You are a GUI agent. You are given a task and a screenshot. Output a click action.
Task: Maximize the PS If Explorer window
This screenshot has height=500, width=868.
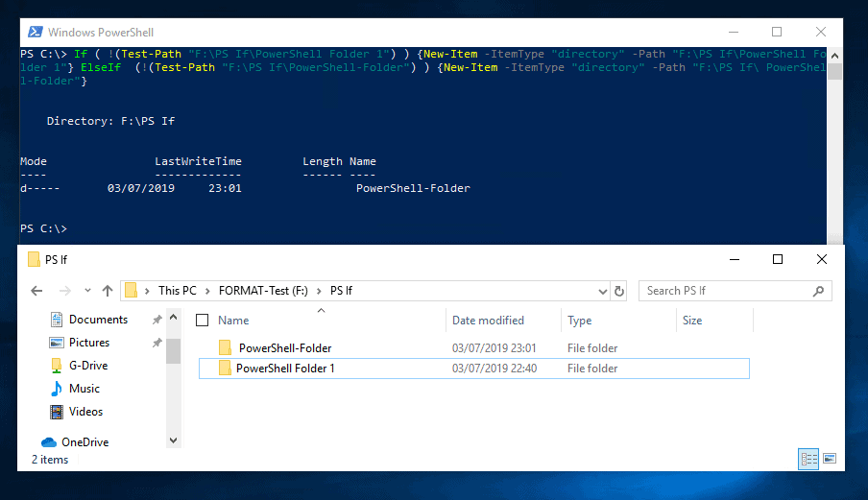(x=778, y=259)
